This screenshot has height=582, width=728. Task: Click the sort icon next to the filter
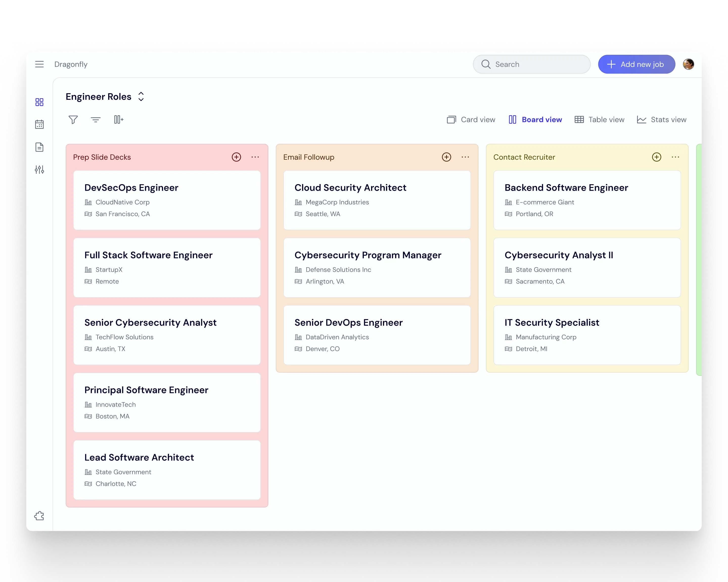tap(96, 119)
